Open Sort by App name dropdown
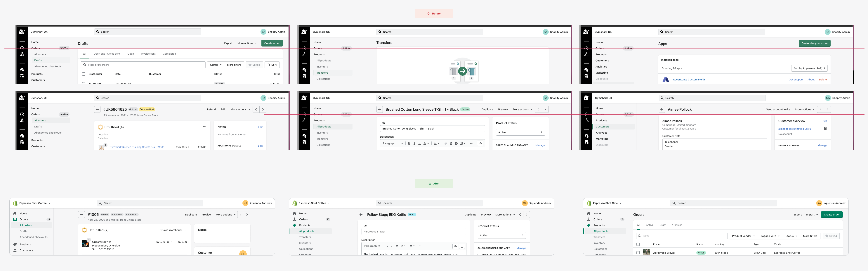 pyautogui.click(x=809, y=68)
